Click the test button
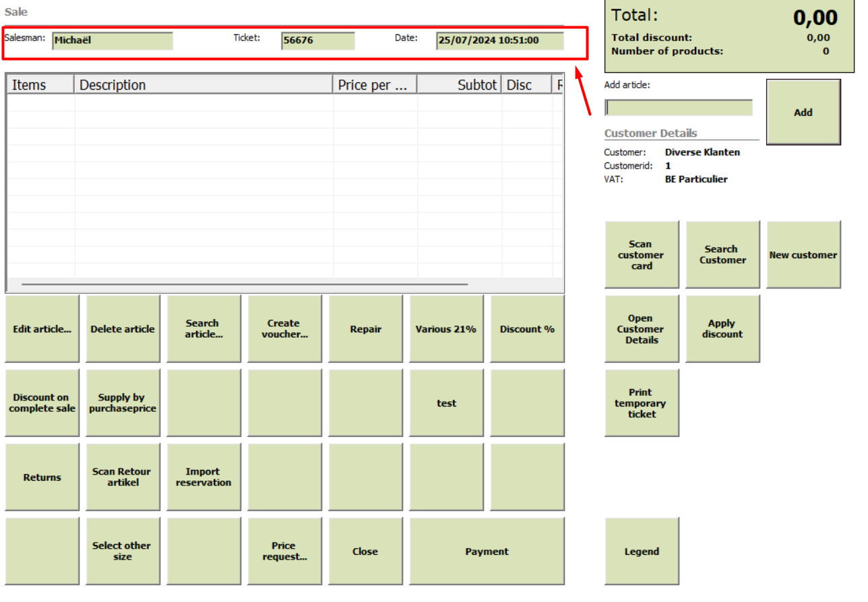Viewport: 868px width, 602px height. (x=447, y=403)
